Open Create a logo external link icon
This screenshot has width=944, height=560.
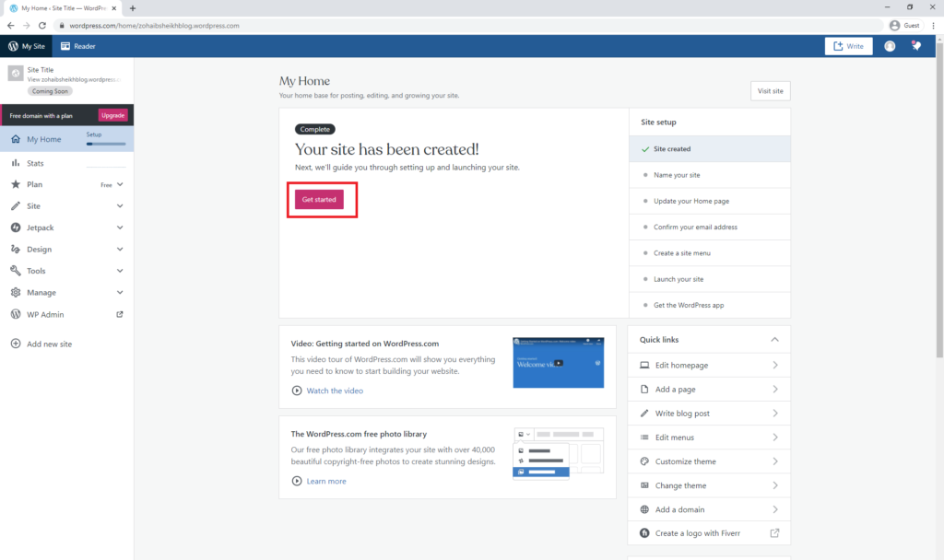coord(774,533)
